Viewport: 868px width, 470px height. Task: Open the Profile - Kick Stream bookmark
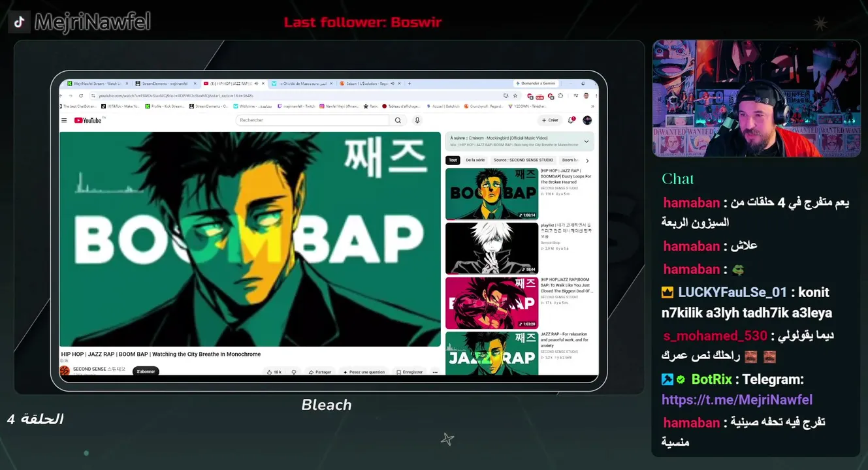pos(166,106)
